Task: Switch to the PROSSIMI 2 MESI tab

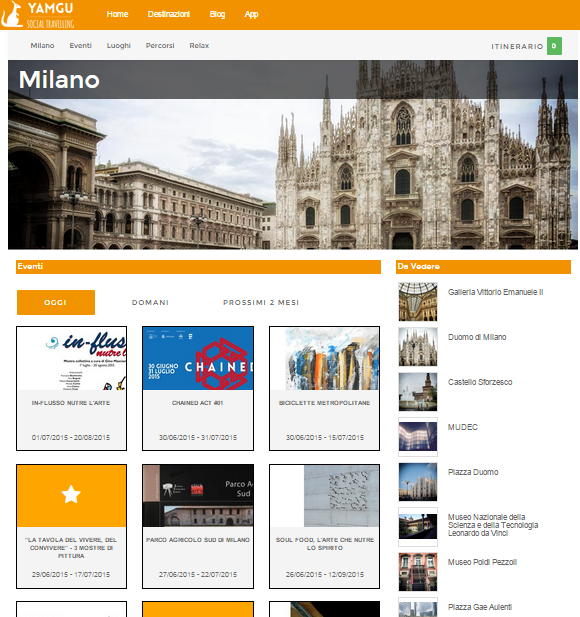Action: point(261,302)
